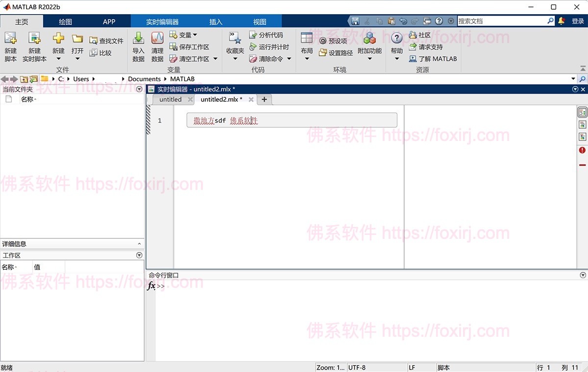The height and width of the screenshot is (372, 588).
Task: Show output on right view toggle
Action: pyautogui.click(x=582, y=113)
